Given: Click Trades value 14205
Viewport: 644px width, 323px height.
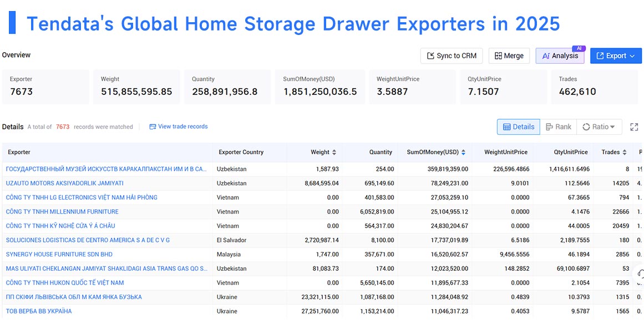Looking at the screenshot, I should [x=621, y=183].
